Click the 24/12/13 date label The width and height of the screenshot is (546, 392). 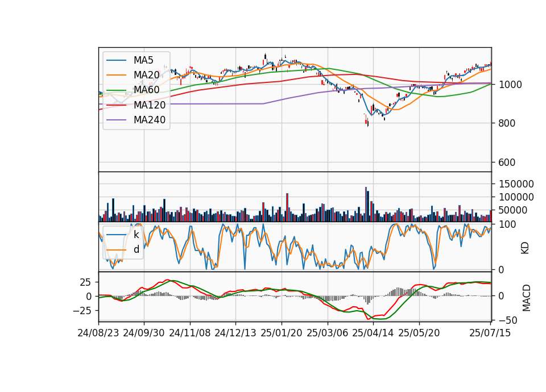[x=235, y=333]
